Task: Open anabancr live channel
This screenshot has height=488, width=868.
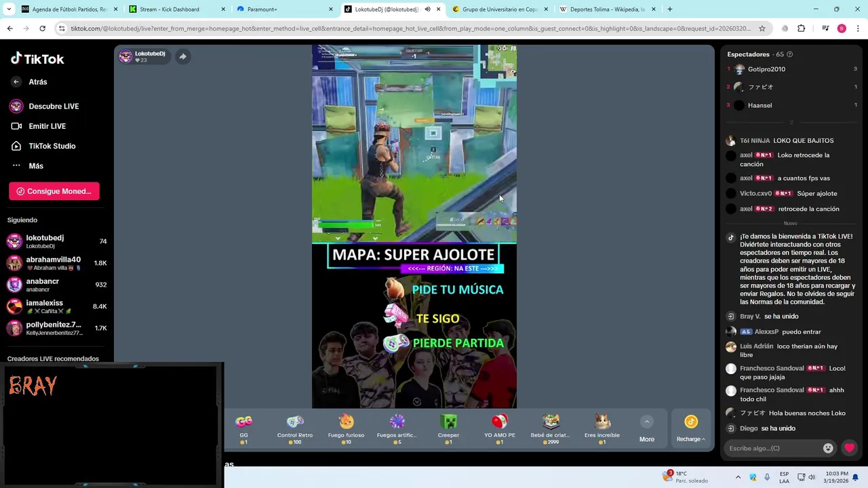Action: (x=56, y=285)
